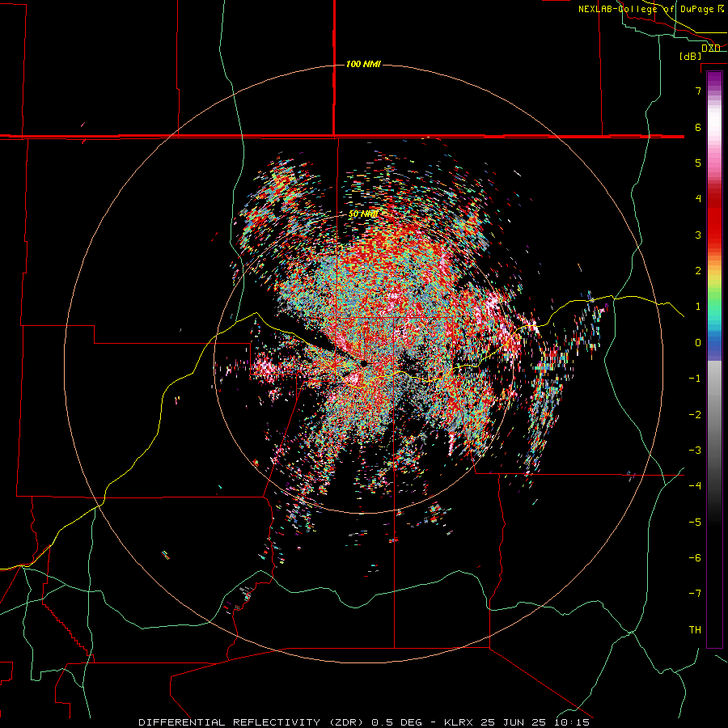Click the "-5" value on color scale
728x728 pixels.
click(695, 522)
